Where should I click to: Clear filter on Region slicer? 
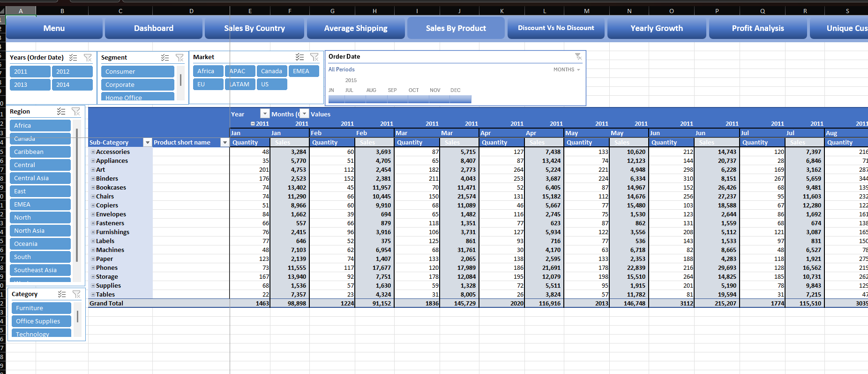click(x=76, y=111)
